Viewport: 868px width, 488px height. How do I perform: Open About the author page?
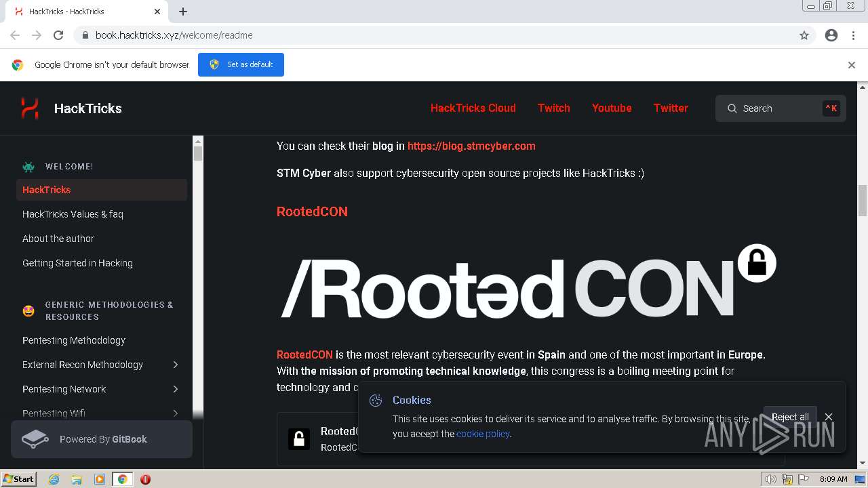102,239
